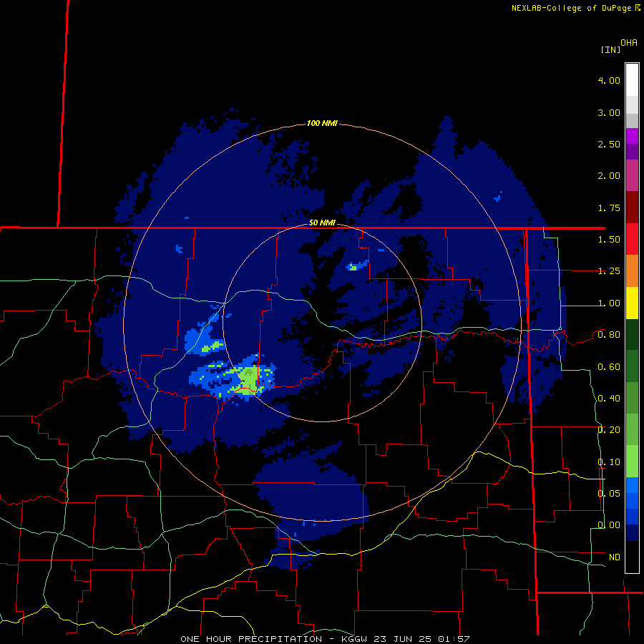644x644 pixels.
Task: Click the 0.10 legend value
Action: point(609,462)
